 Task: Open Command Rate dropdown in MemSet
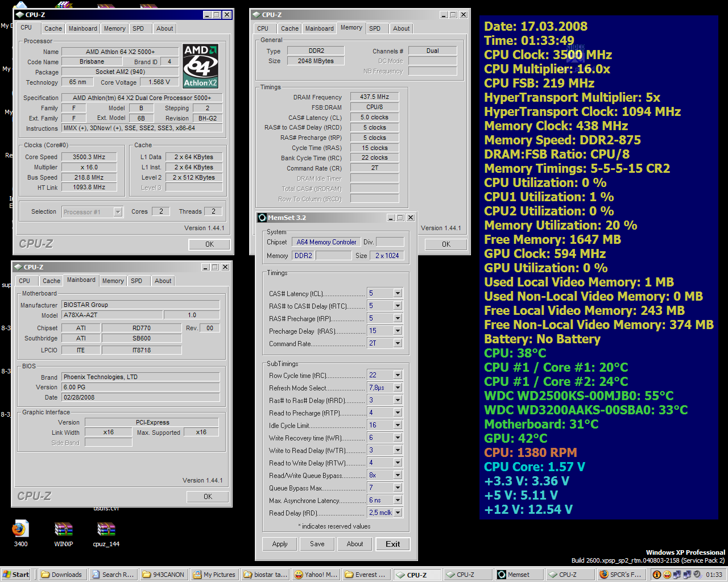(x=398, y=343)
